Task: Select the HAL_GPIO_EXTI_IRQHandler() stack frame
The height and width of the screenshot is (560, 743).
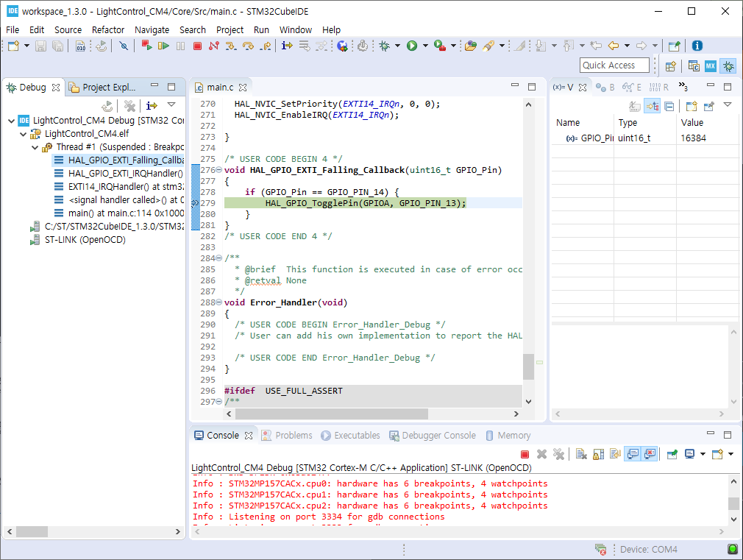Action: (x=118, y=174)
